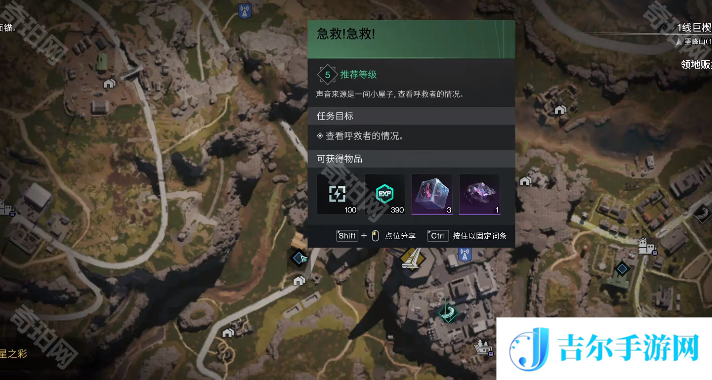Select the house marker on the road below blue marker
Screen dimensions: 712x380
(x=299, y=281)
